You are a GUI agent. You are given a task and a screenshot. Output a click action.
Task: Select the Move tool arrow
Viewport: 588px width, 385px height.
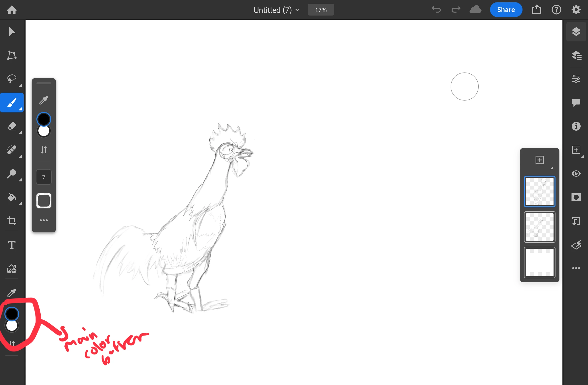coord(12,32)
